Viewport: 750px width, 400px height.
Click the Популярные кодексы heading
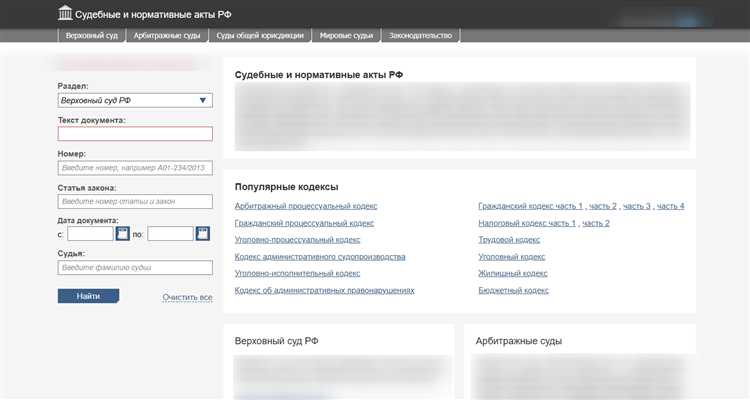[287, 187]
